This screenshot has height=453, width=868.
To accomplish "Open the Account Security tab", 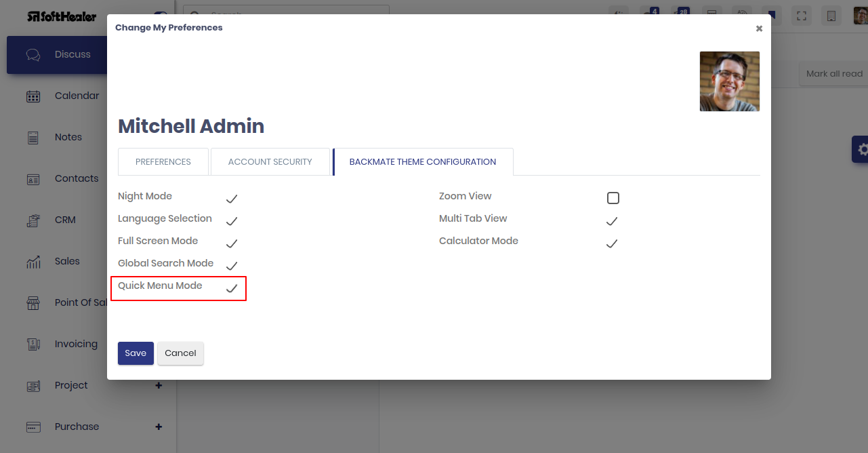I will pos(270,162).
